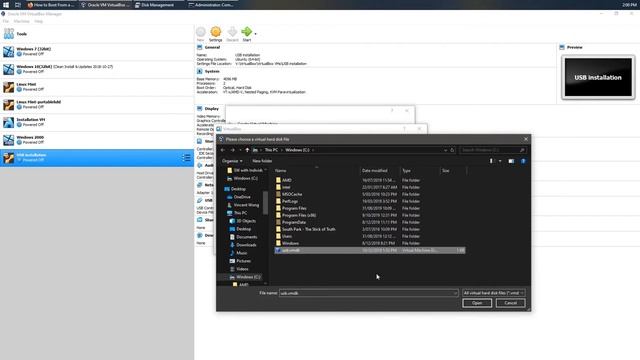Viewport: 640px width, 360px height.
Task: Open file dialog help icon
Action: pyautogui.click(x=523, y=161)
